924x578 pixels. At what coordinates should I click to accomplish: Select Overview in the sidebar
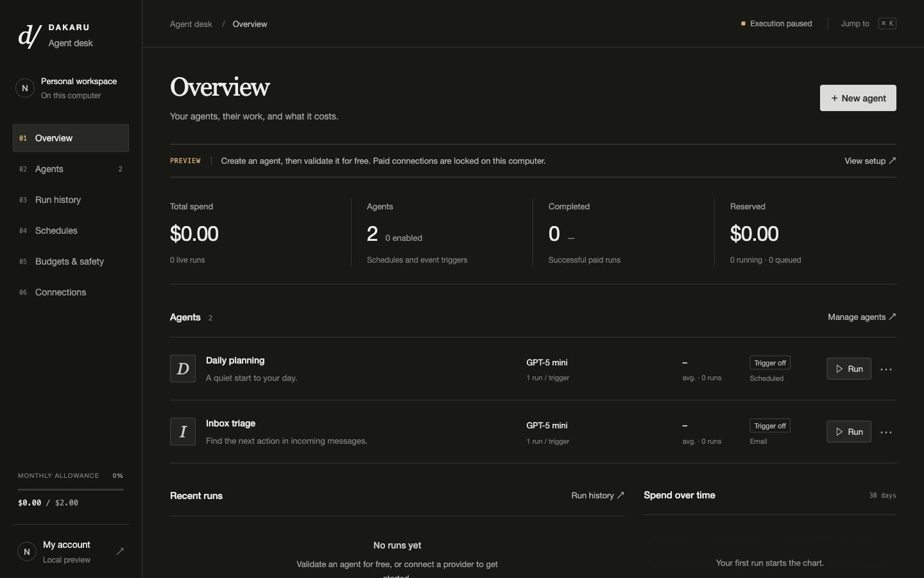71,138
